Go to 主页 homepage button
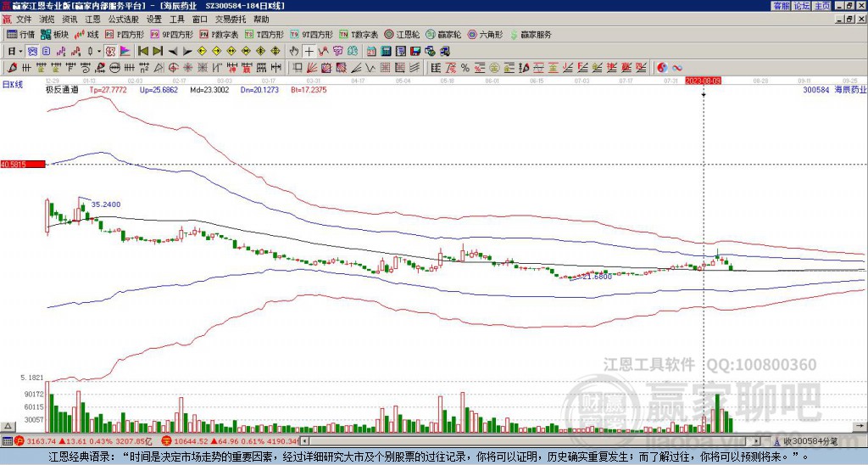This screenshot has height=465, width=868. 821,6
